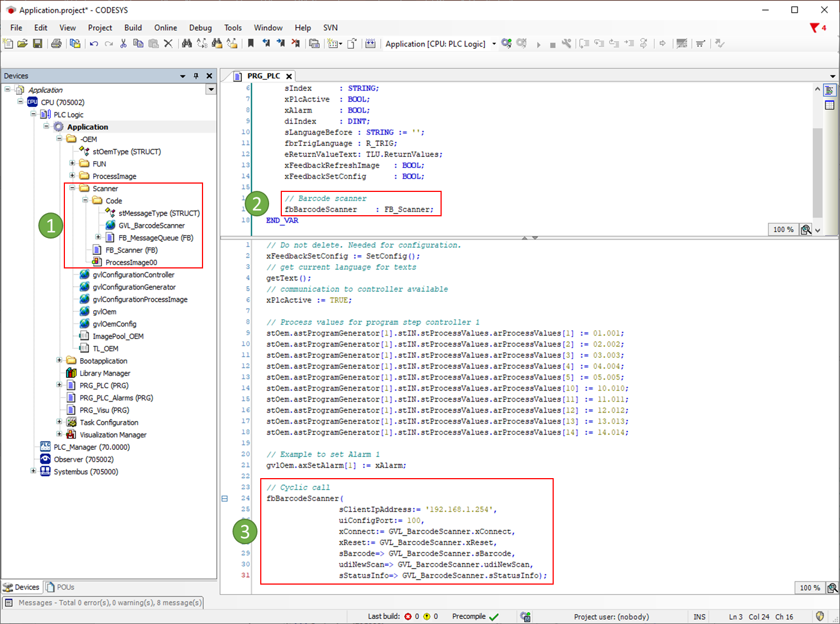Switch the declaration editor to tabular view
This screenshot has width=840, height=624.
[829, 105]
